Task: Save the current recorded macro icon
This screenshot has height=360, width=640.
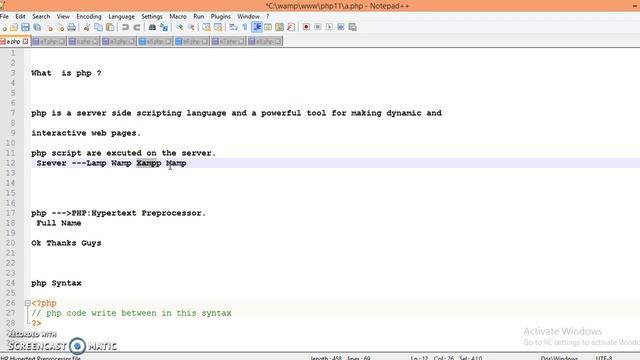Action: (353, 27)
